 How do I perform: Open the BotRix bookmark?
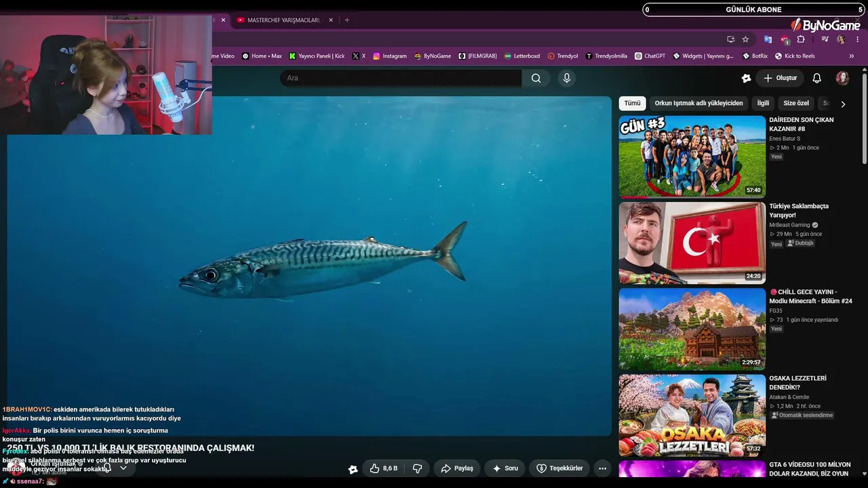tap(755, 56)
